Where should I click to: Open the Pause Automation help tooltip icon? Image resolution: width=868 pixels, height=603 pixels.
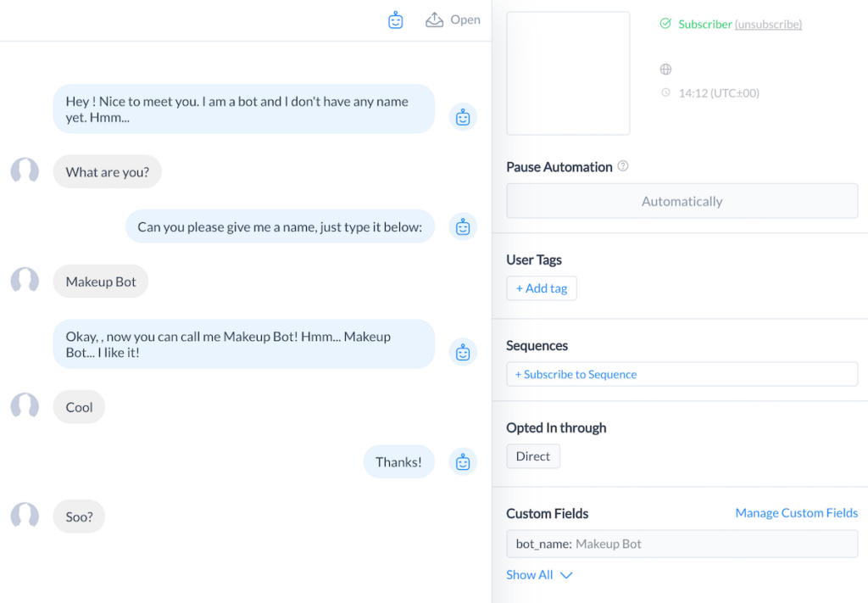click(x=624, y=166)
